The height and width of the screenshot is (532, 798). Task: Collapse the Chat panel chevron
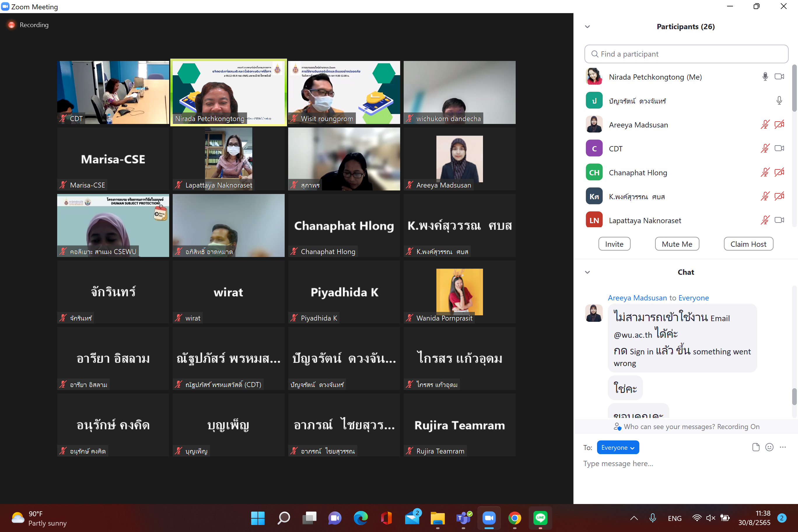coord(587,272)
